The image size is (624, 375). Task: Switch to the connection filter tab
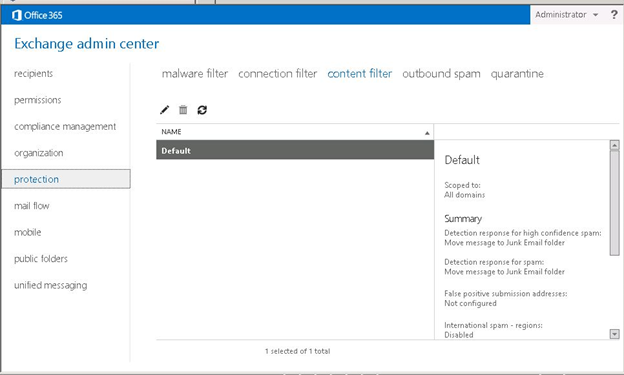[277, 74]
